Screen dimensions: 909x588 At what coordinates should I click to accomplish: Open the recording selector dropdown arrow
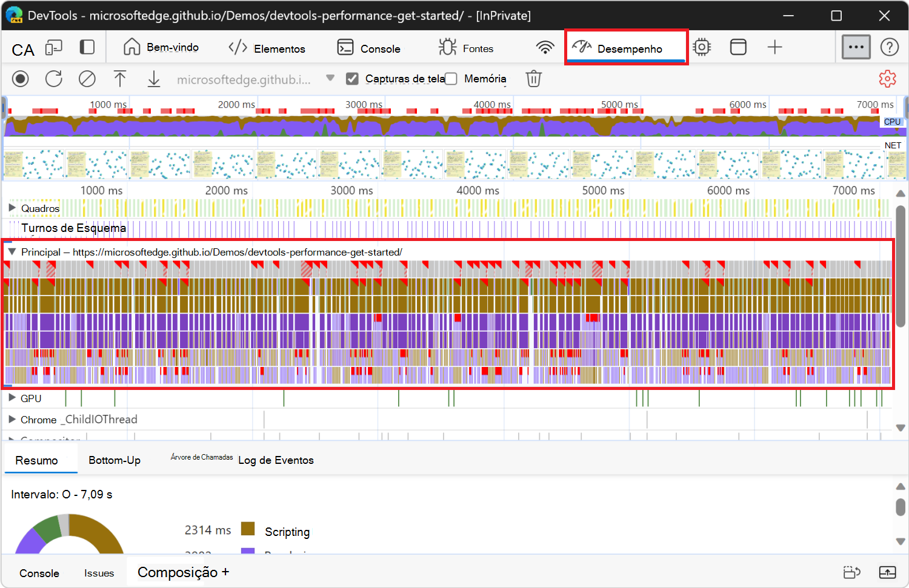[x=330, y=78]
